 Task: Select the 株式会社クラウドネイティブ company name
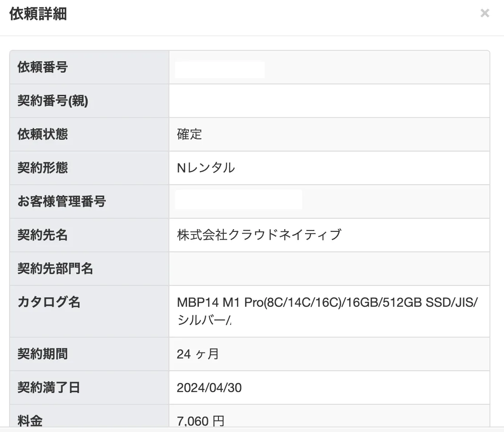point(259,235)
